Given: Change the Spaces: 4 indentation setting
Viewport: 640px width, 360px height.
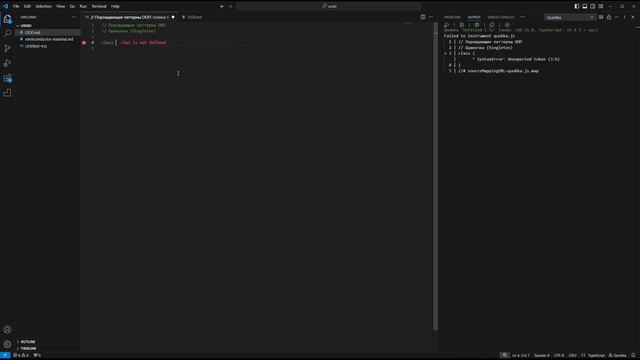Looking at the screenshot, I should pos(542,356).
